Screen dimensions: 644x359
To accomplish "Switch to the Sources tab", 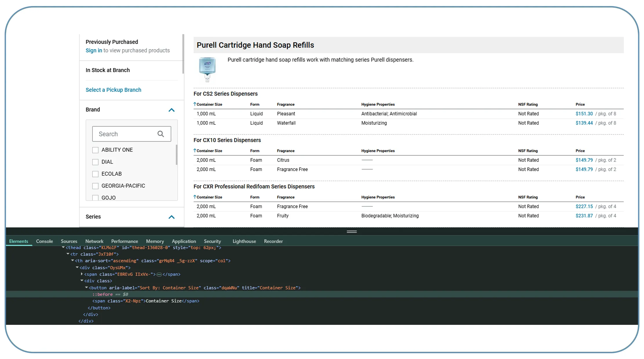I will (69, 241).
